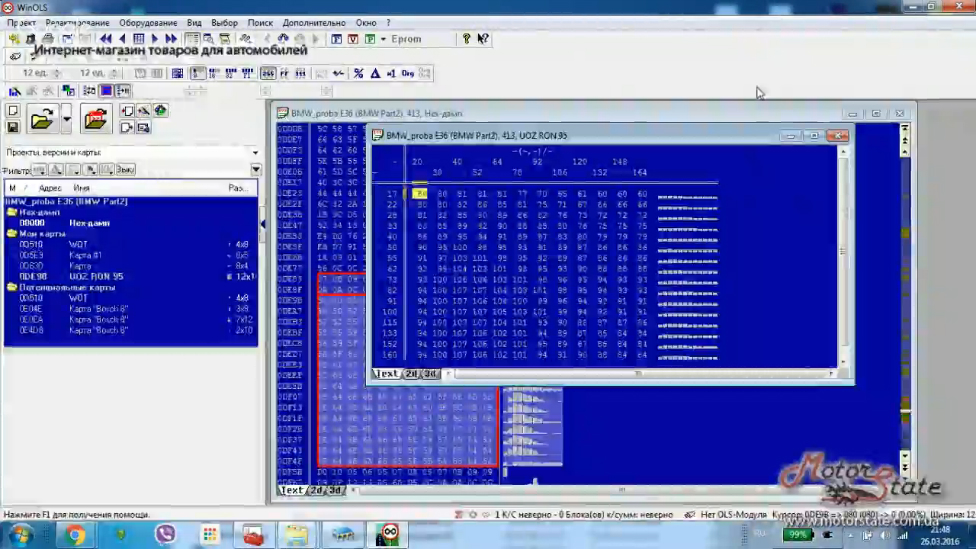Click the grid table icon between navigation arrows
This screenshot has height=549, width=976.
pos(138,39)
